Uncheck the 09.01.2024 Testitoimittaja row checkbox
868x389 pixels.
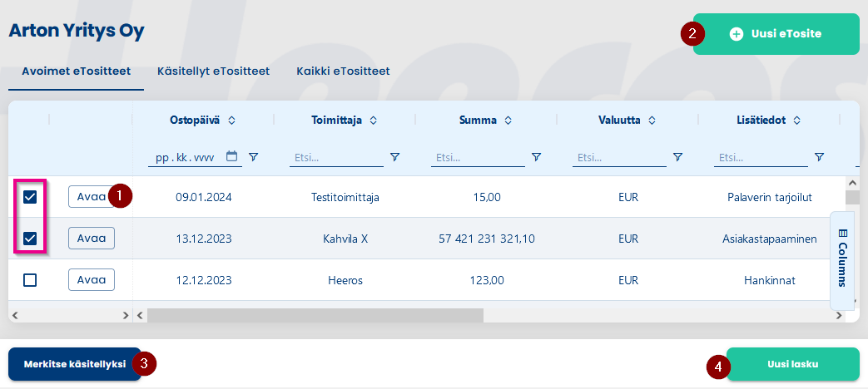pos(30,197)
